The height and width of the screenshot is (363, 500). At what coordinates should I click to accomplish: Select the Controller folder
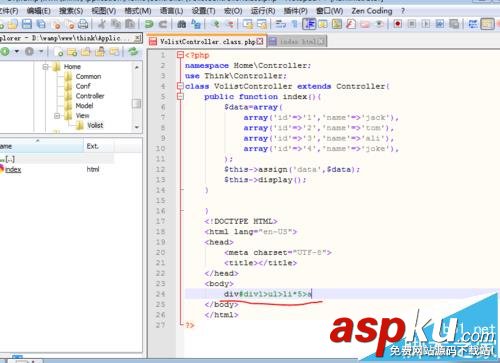pos(90,96)
